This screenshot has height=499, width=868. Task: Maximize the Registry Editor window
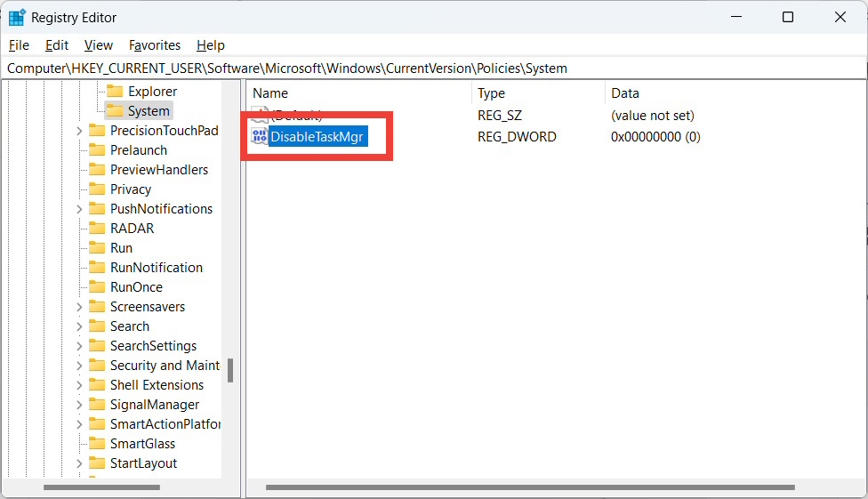pyautogui.click(x=788, y=17)
